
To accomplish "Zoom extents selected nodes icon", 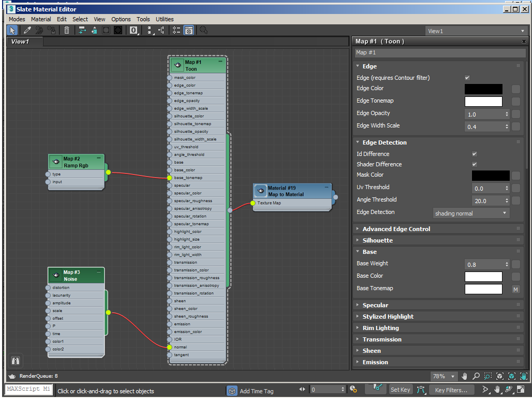I will click(x=512, y=376).
